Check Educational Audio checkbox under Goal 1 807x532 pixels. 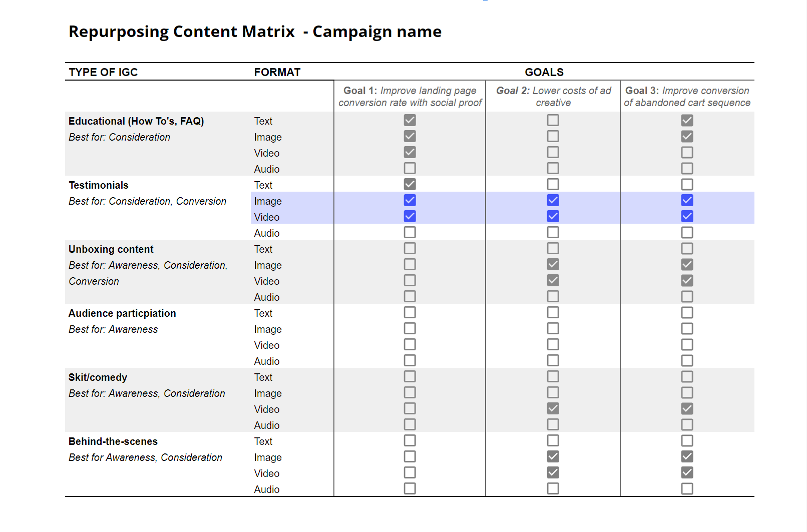click(410, 168)
